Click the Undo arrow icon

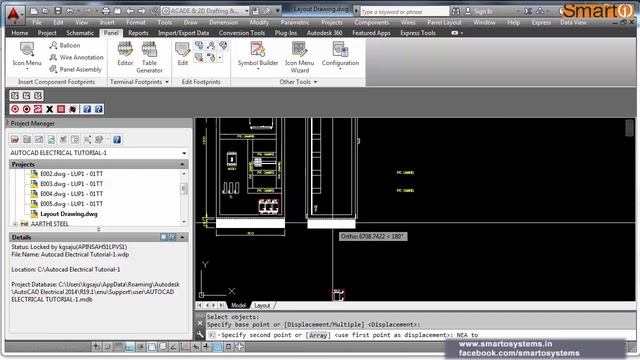(70, 11)
